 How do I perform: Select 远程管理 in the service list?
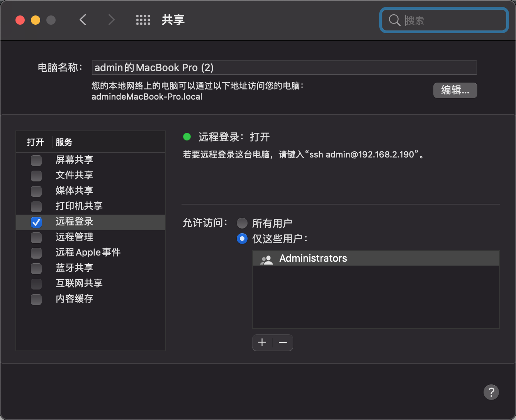74,237
